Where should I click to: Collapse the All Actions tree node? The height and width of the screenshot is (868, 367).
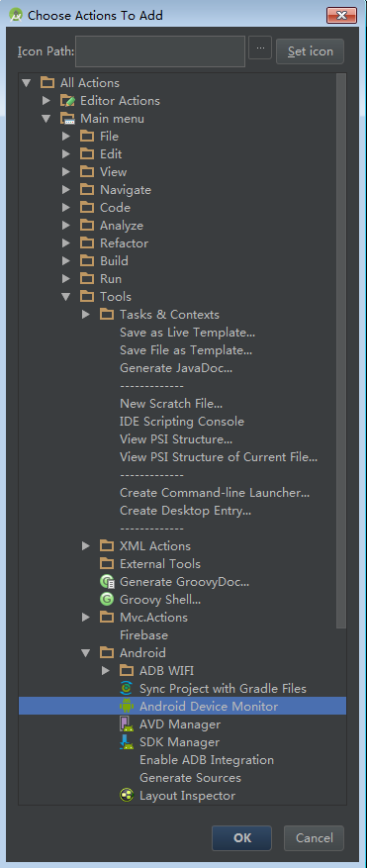tap(26, 83)
